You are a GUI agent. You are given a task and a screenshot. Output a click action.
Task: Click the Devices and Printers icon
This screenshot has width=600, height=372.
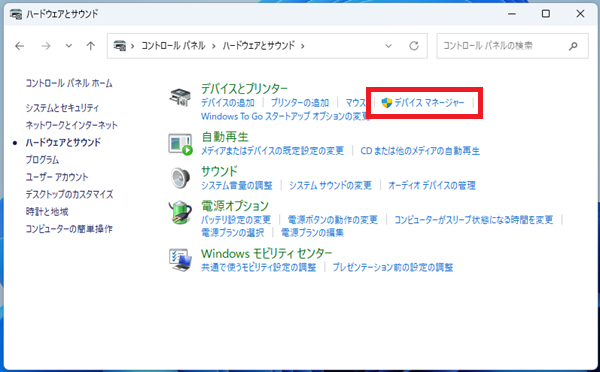pyautogui.click(x=180, y=98)
